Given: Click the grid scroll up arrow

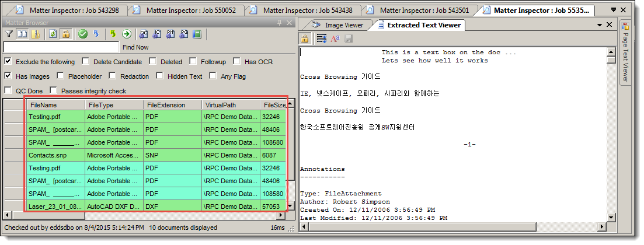Looking at the screenshot, I should [291, 103].
